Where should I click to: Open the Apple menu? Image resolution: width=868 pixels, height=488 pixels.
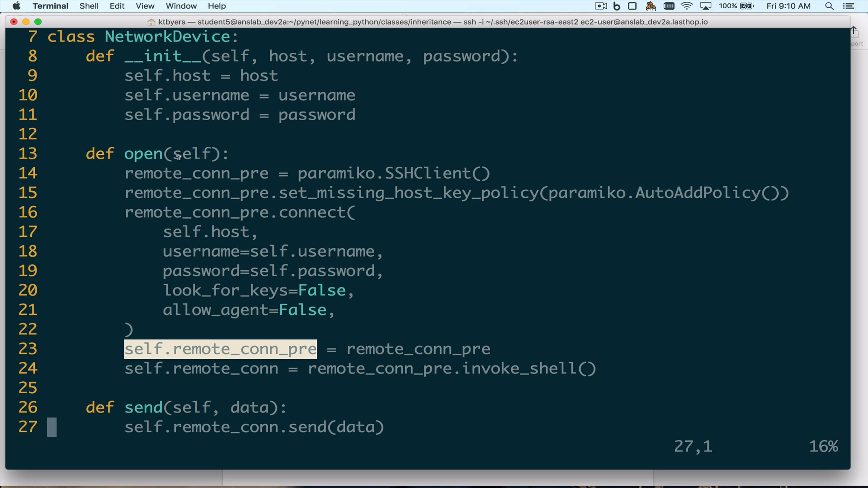click(16, 6)
